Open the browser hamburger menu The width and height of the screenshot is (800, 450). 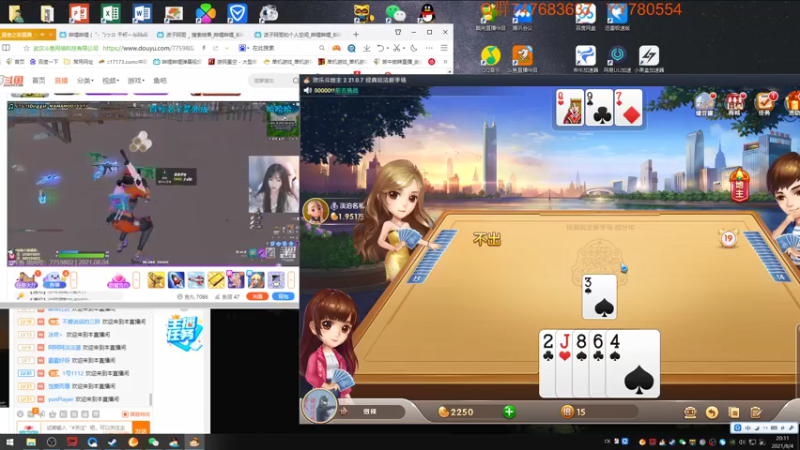(444, 48)
